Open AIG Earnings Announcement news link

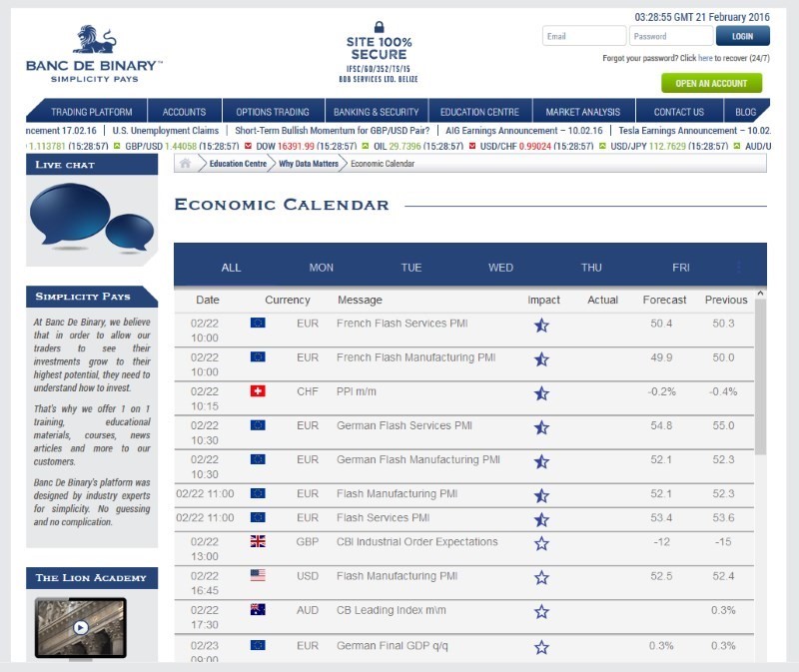click(523, 131)
